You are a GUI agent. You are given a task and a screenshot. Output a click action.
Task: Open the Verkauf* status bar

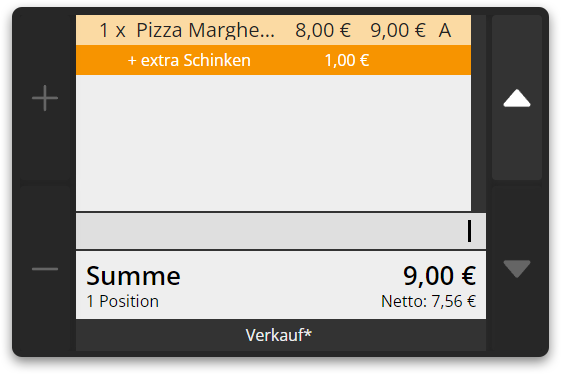point(281,335)
